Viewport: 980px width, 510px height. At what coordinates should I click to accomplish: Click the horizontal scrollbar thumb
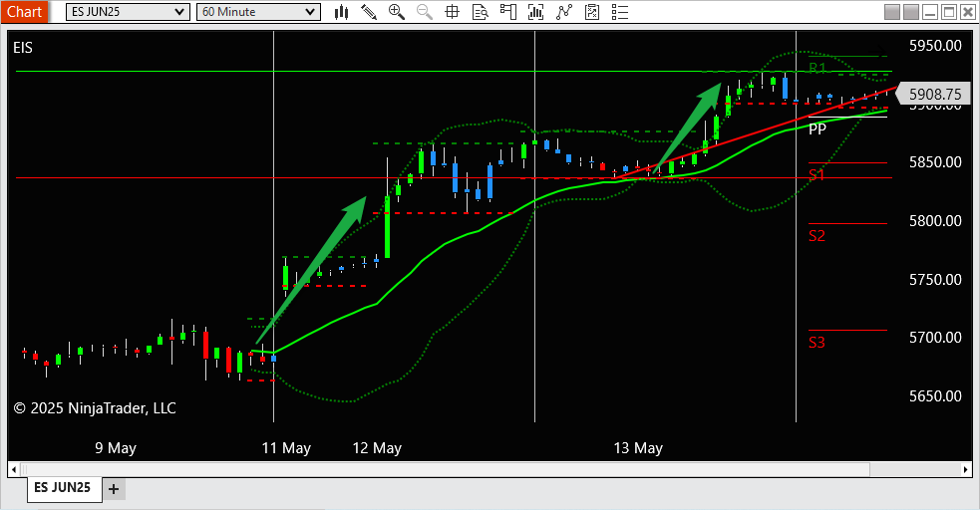tap(445, 469)
